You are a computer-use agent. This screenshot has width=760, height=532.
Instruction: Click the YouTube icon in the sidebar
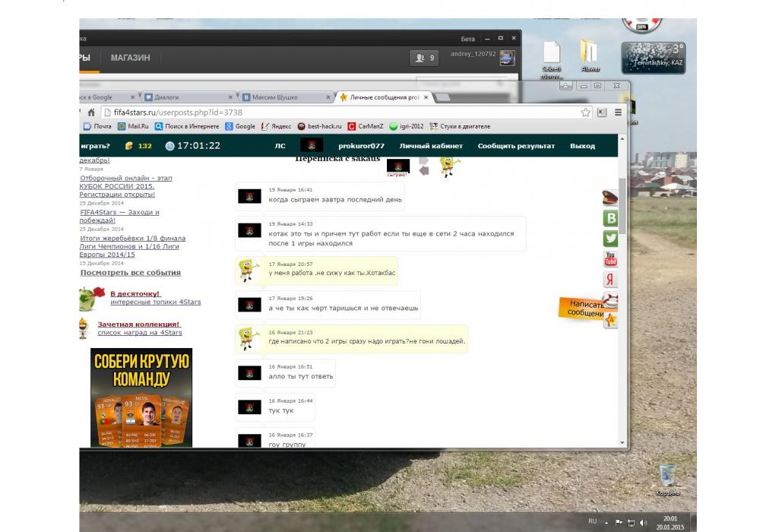pyautogui.click(x=610, y=259)
